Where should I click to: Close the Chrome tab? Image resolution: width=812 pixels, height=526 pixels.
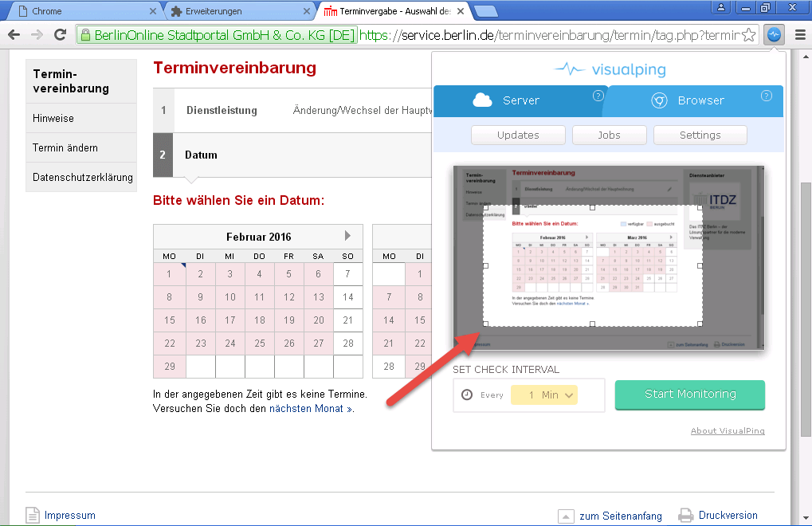coord(153,11)
